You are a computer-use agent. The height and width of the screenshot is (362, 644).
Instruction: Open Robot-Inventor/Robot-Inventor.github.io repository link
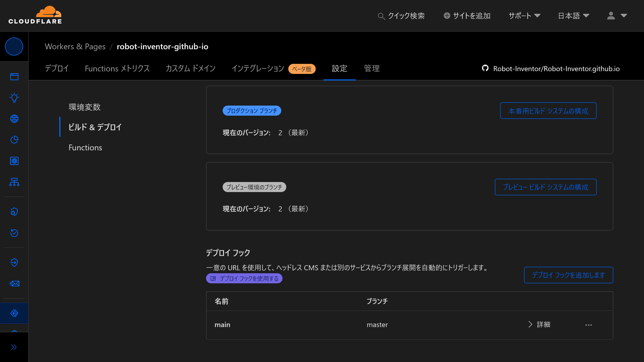point(556,69)
